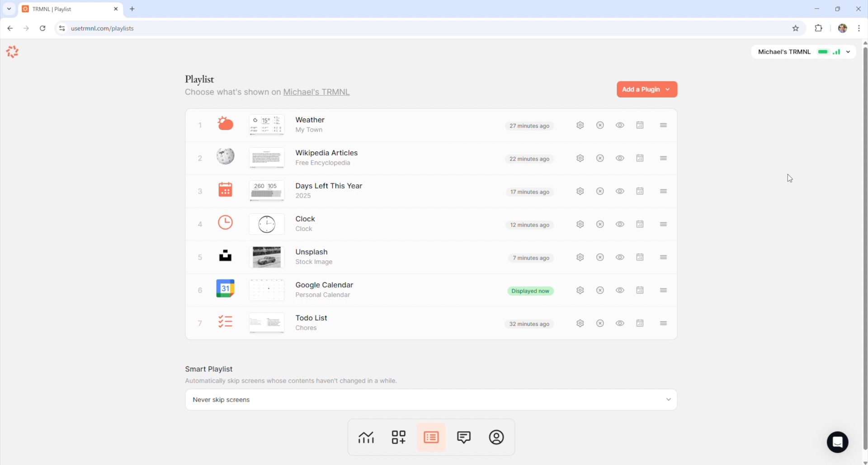Open the analytics chart icon in bottom nav
Viewport: 868px width, 465px height.
tap(366, 437)
